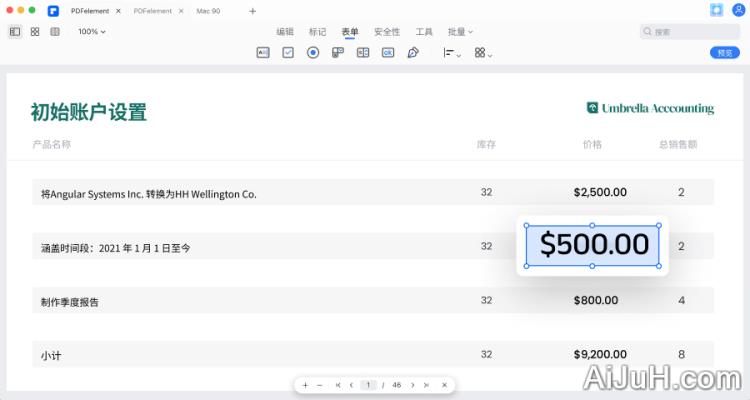
Task: Show the thumbnail grid view
Action: click(35, 32)
